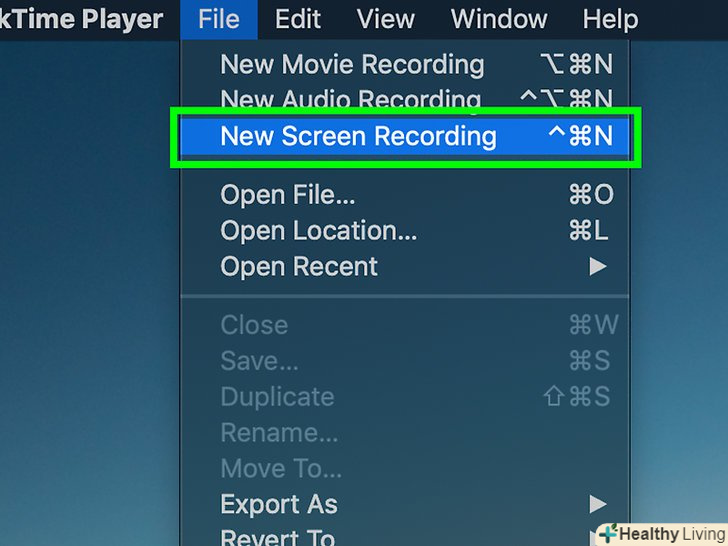
Task: Click the Rename... menu entry
Action: (x=279, y=433)
